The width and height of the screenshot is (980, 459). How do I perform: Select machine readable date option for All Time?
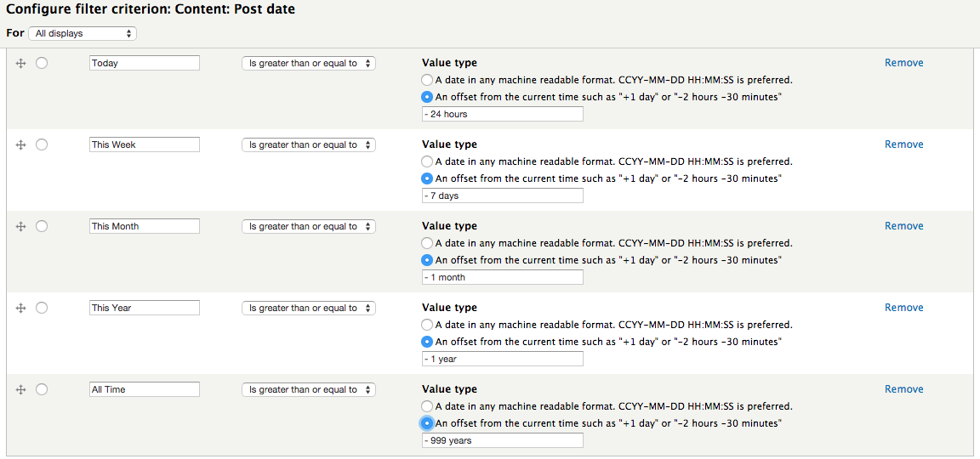(x=427, y=406)
